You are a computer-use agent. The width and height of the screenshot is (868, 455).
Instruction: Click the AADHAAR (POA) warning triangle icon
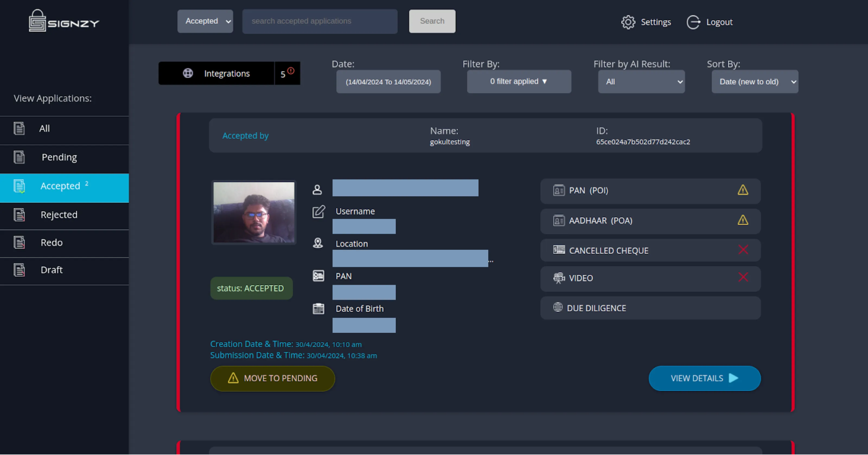(743, 220)
